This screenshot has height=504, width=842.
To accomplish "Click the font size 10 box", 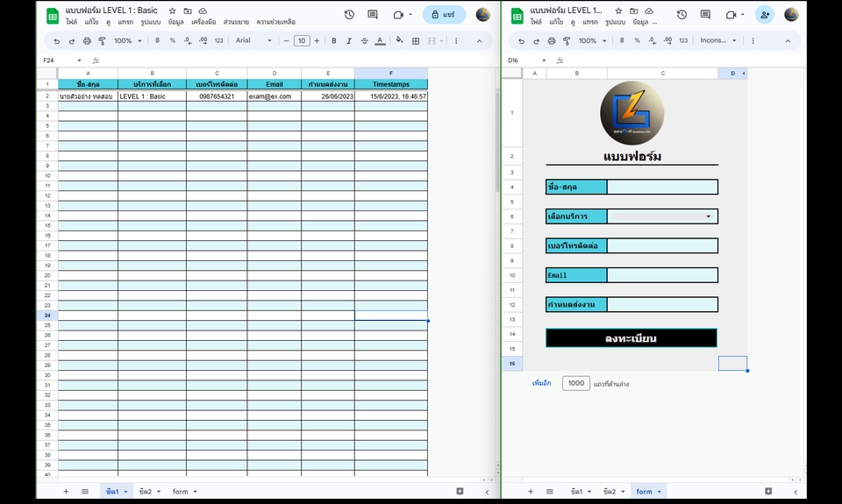I will tap(302, 41).
